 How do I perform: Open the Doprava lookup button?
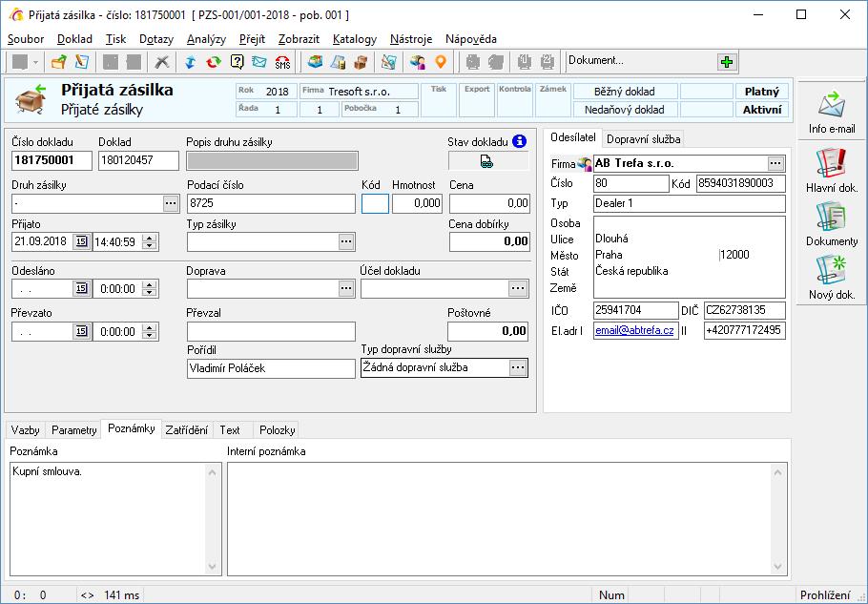click(x=346, y=288)
